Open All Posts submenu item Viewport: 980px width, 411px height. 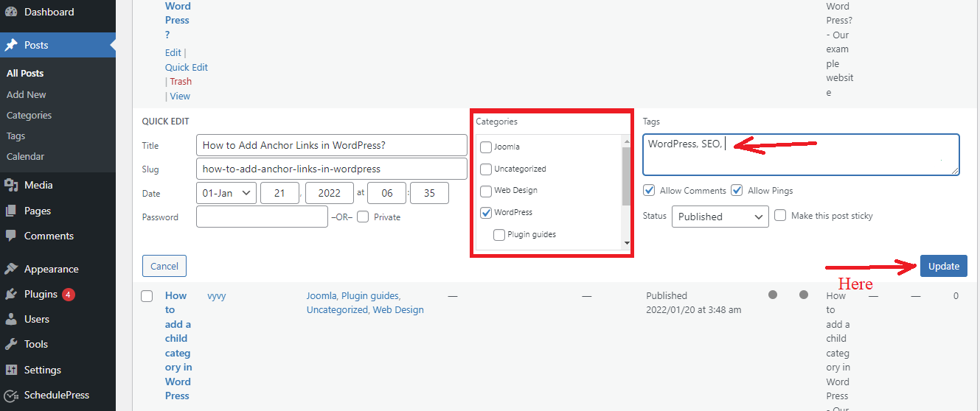25,74
